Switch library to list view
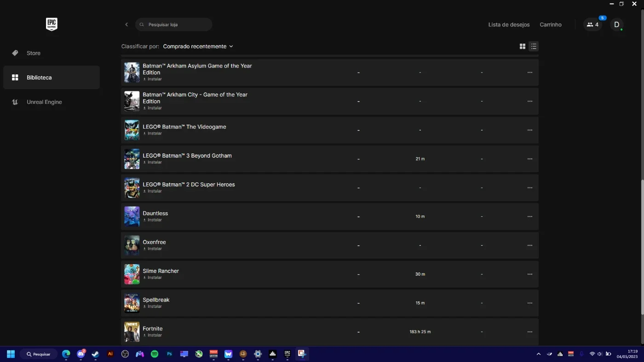This screenshot has height=362, width=644. tap(534, 46)
